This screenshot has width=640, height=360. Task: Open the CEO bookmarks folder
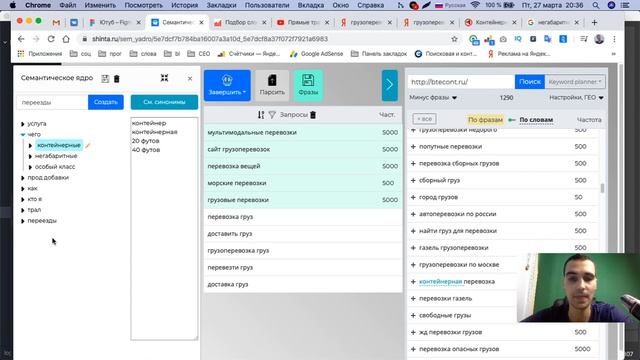click(199, 53)
